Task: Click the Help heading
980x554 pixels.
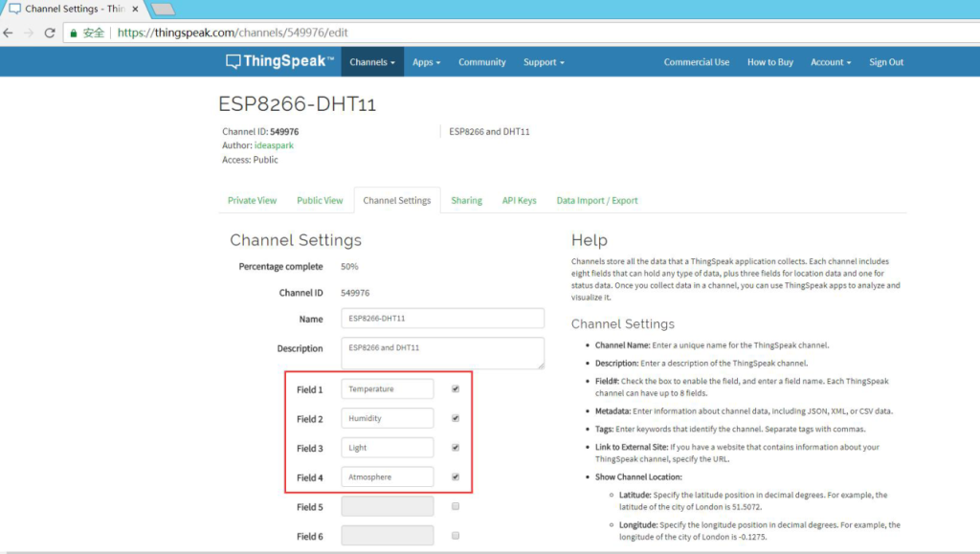Action: [590, 240]
